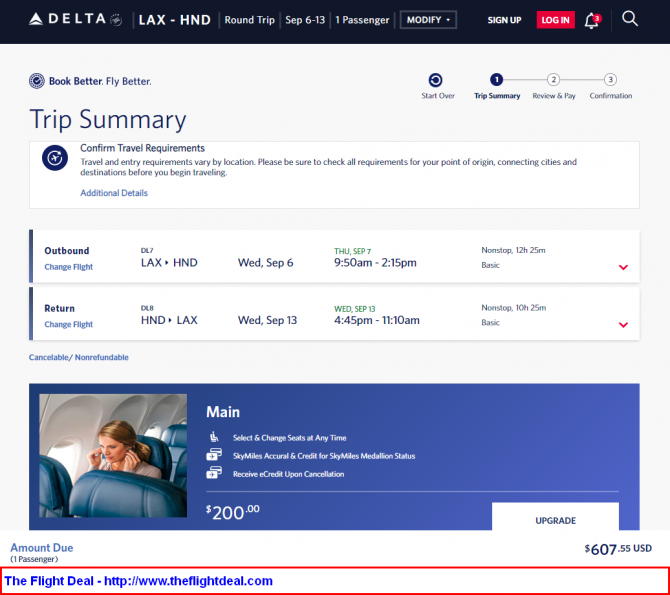Image resolution: width=670 pixels, height=595 pixels.
Task: Click the SIGN UP link
Action: pyautogui.click(x=504, y=20)
